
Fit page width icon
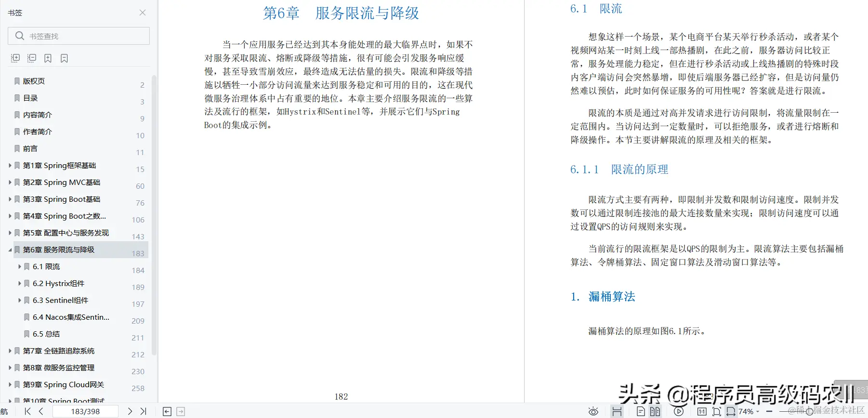click(x=731, y=411)
